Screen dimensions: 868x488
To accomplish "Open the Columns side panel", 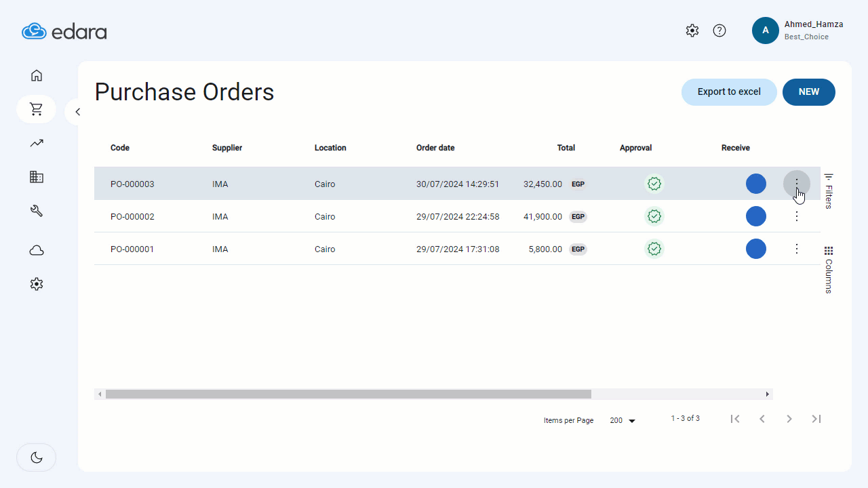I will tap(829, 270).
